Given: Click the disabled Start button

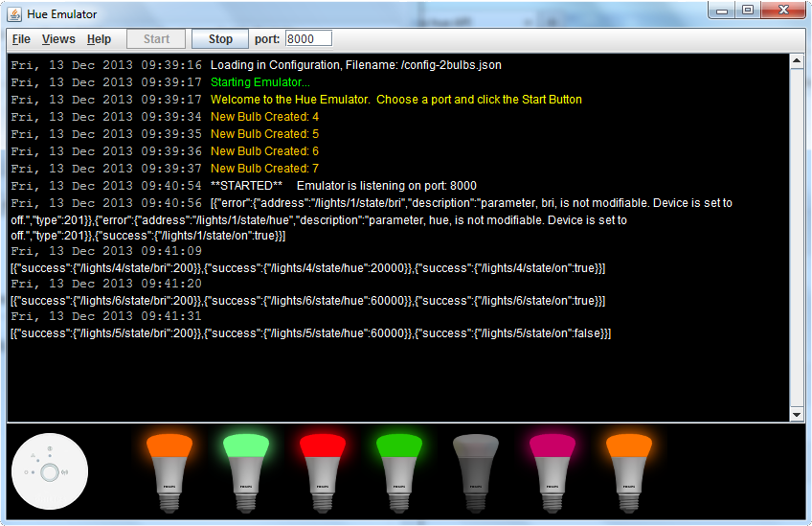Looking at the screenshot, I should [156, 39].
